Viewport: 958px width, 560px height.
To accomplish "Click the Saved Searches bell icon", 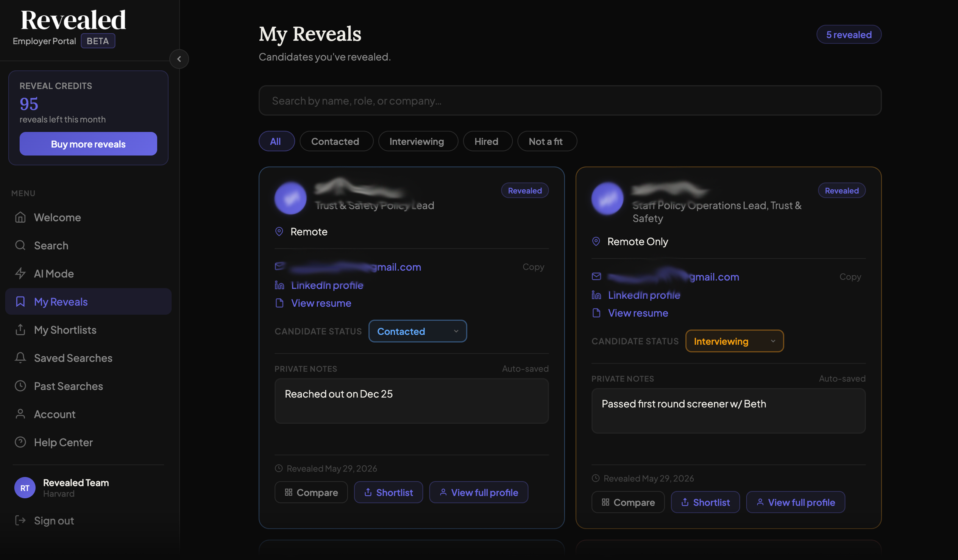I will pyautogui.click(x=20, y=358).
